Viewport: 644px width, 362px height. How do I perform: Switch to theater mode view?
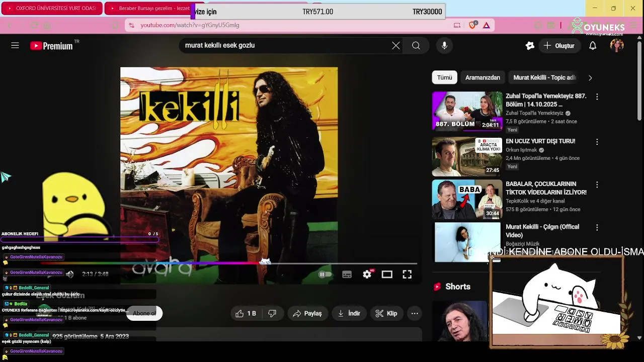[387, 274]
